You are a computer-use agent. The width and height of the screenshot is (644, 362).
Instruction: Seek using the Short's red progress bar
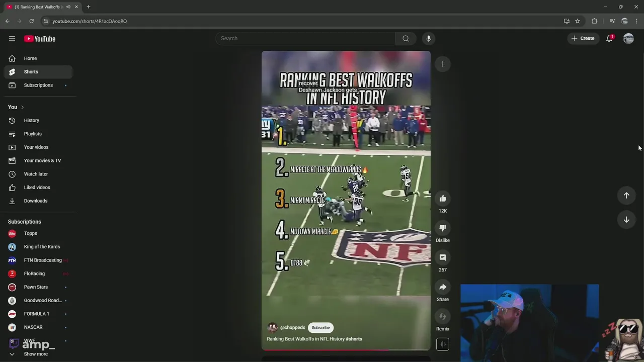[x=346, y=349]
